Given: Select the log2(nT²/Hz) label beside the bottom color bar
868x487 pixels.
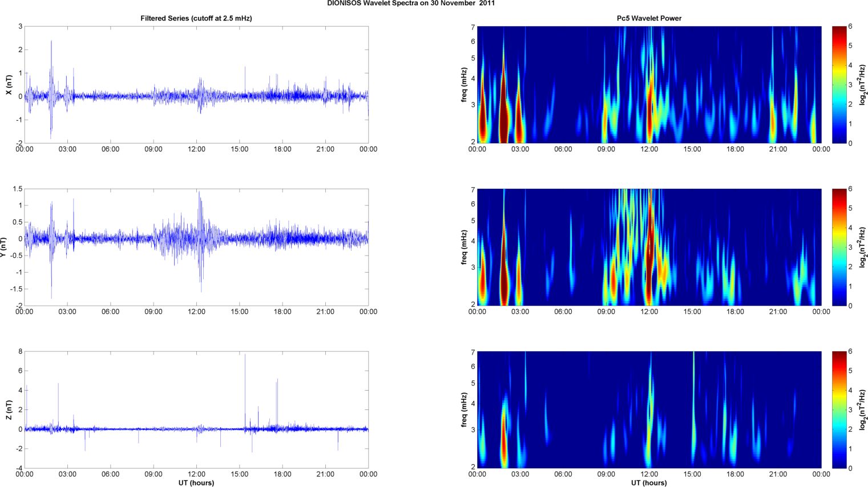Looking at the screenshot, I should (x=863, y=409).
